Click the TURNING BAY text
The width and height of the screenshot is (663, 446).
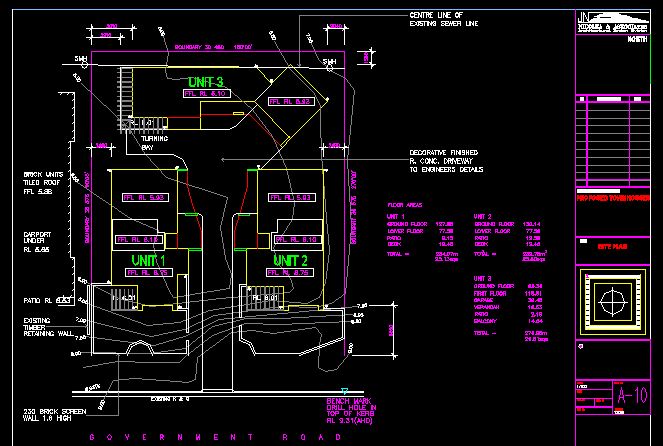pos(153,142)
